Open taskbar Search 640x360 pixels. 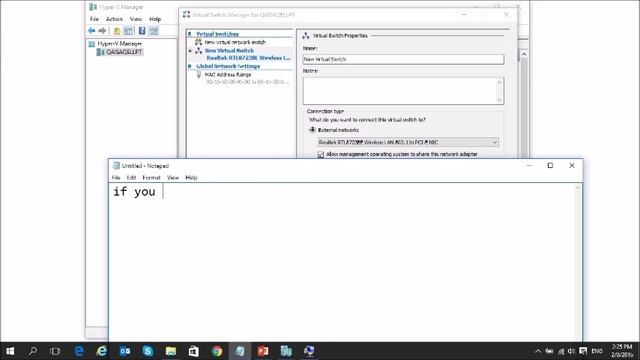(33, 351)
